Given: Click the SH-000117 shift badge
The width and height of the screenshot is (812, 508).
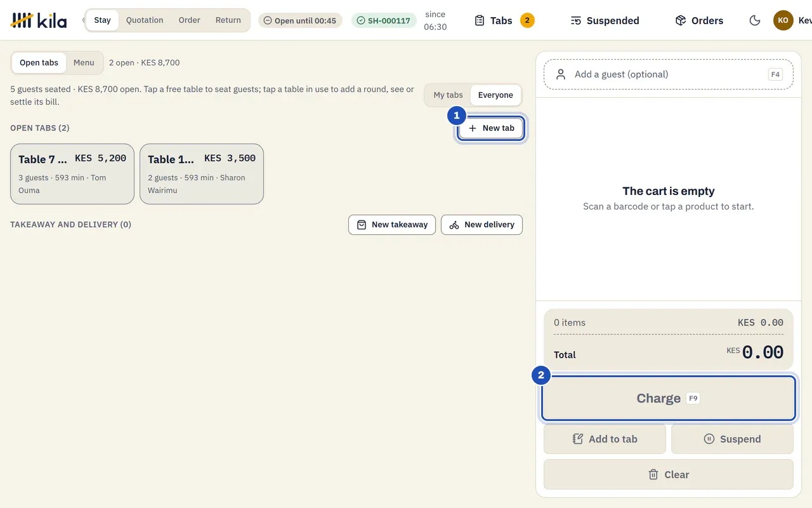Looking at the screenshot, I should pos(384,20).
